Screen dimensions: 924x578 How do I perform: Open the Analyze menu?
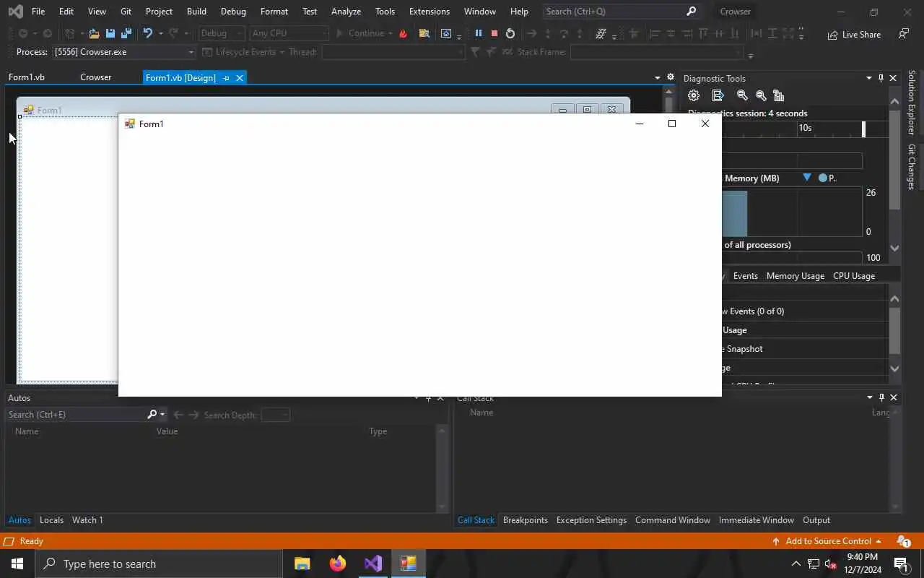[346, 12]
